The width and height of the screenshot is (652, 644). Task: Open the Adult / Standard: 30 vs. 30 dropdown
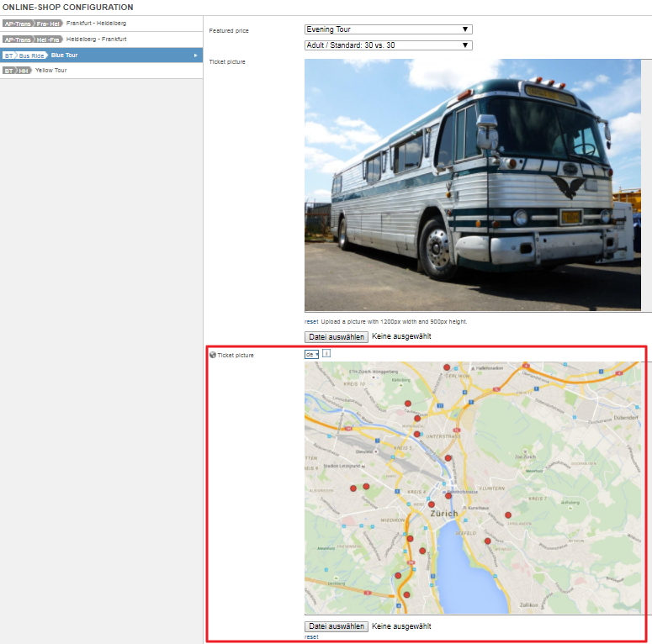[389, 45]
